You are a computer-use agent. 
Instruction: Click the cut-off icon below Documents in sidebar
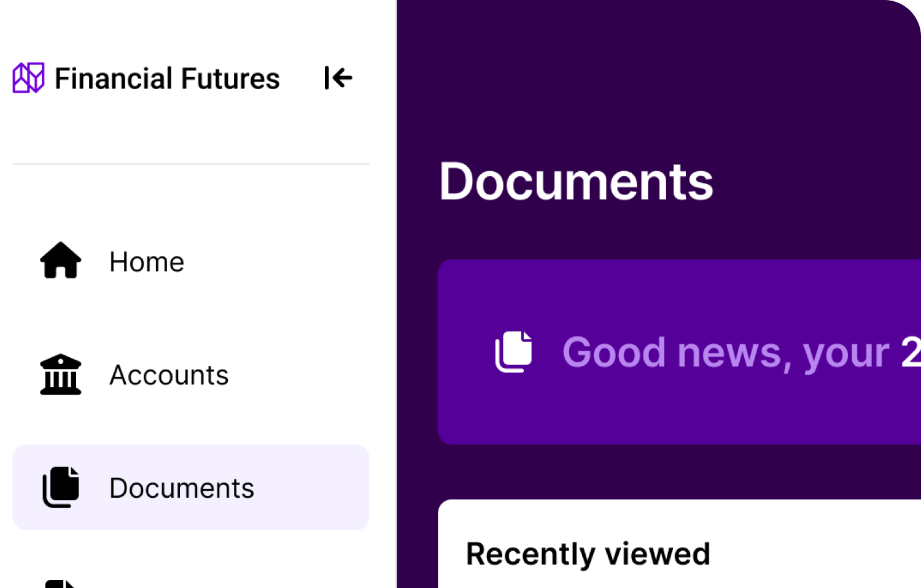tap(60, 582)
